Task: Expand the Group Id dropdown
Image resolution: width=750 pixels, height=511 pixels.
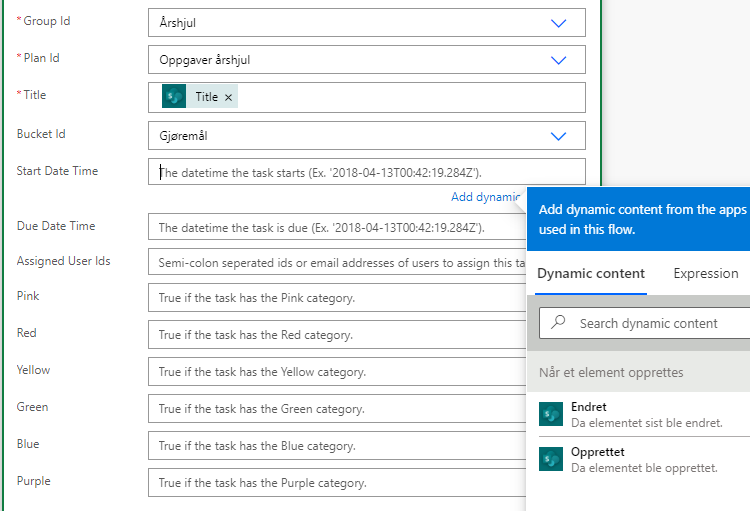Action: tap(559, 22)
